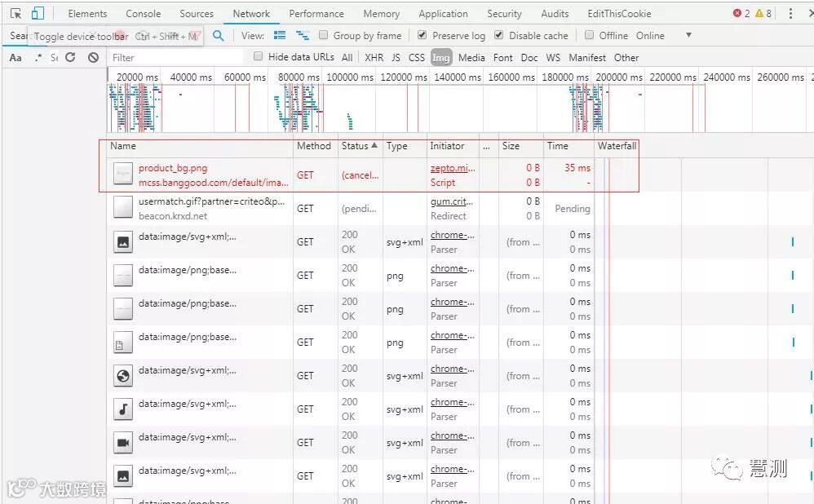The height and width of the screenshot is (504, 814).
Task: Select the product_bg.png request name
Action: click(173, 168)
